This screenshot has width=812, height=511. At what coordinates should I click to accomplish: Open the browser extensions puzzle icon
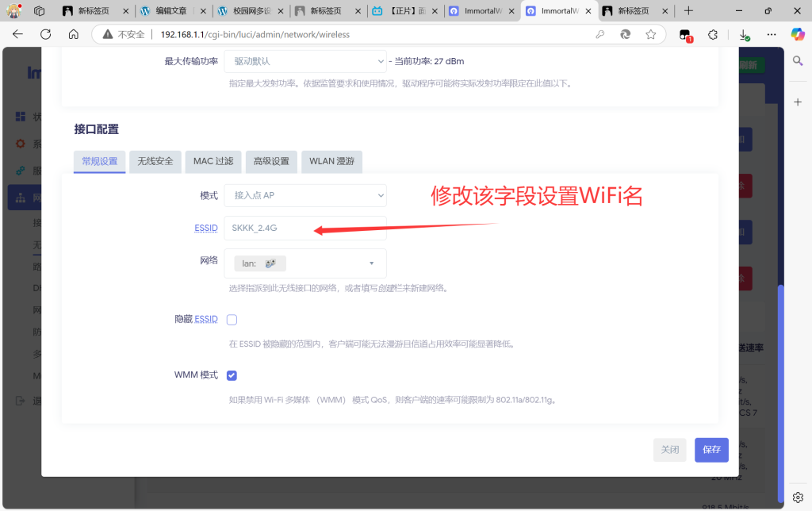(713, 35)
